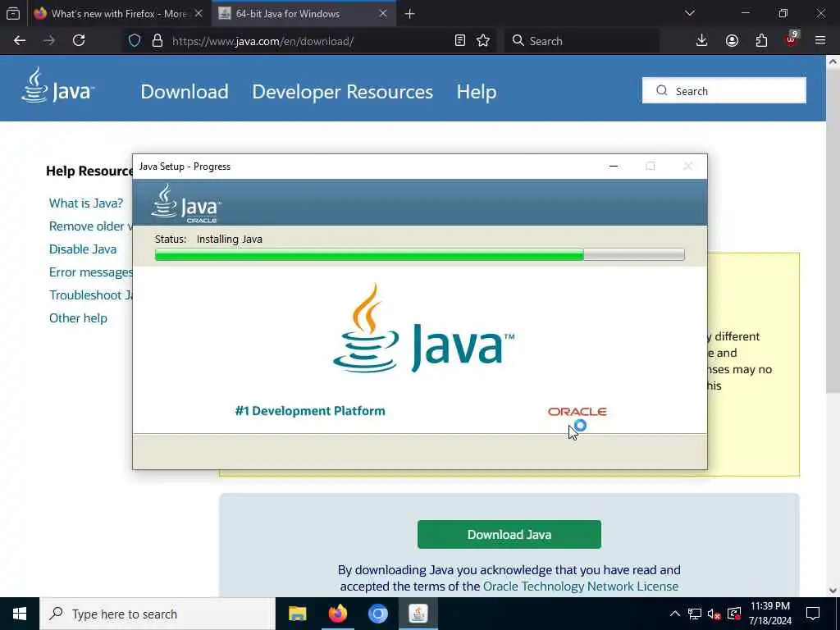Minimize the Java Setup Progress window
The image size is (840, 630).
(x=614, y=167)
